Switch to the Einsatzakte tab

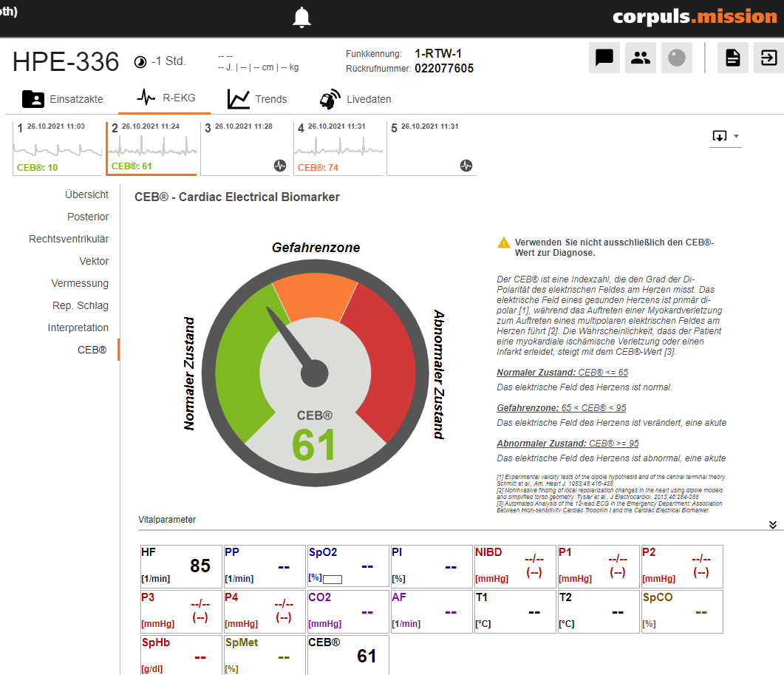coord(63,99)
